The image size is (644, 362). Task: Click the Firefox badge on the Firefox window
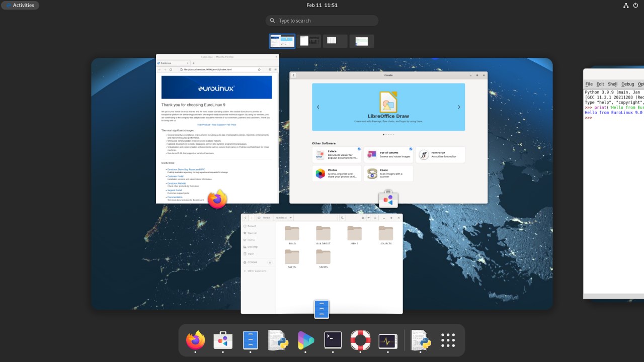point(217,199)
